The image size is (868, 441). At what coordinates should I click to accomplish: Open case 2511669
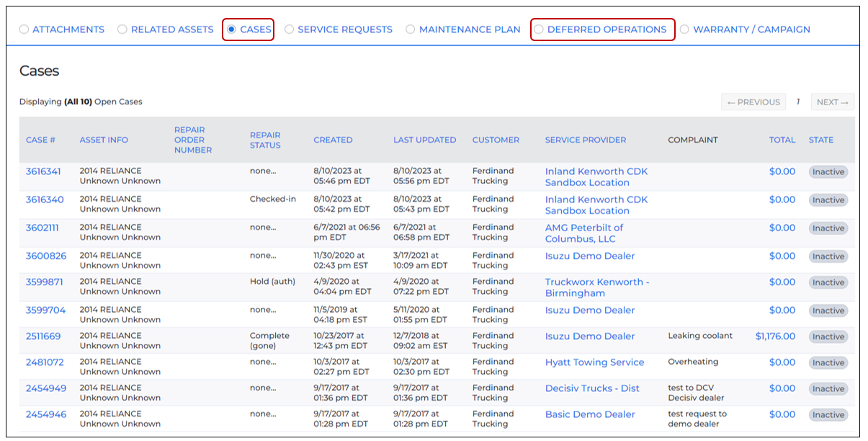[43, 336]
